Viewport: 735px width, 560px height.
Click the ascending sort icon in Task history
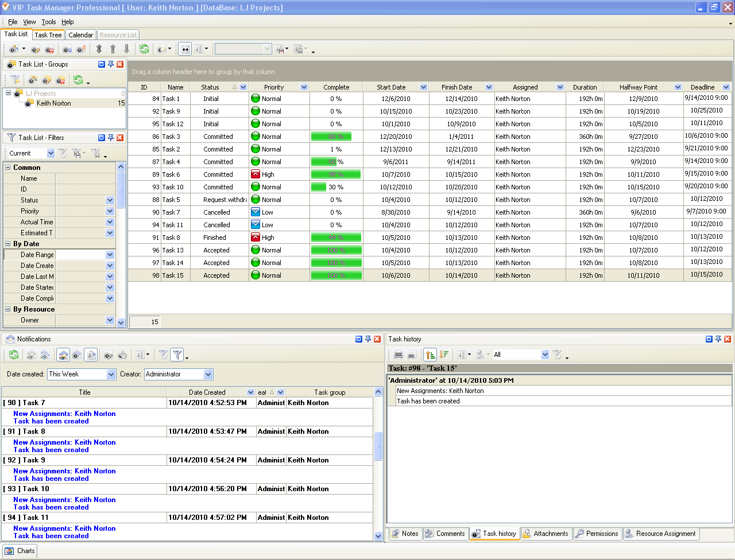point(430,355)
